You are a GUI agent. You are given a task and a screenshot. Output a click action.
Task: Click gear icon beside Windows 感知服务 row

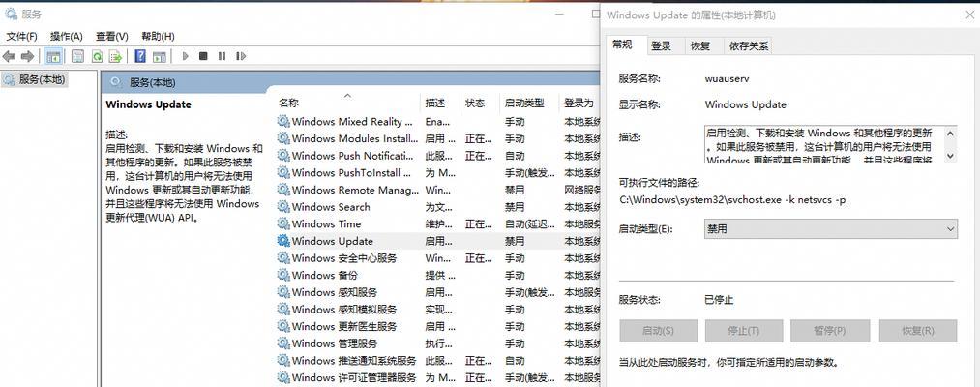click(283, 292)
